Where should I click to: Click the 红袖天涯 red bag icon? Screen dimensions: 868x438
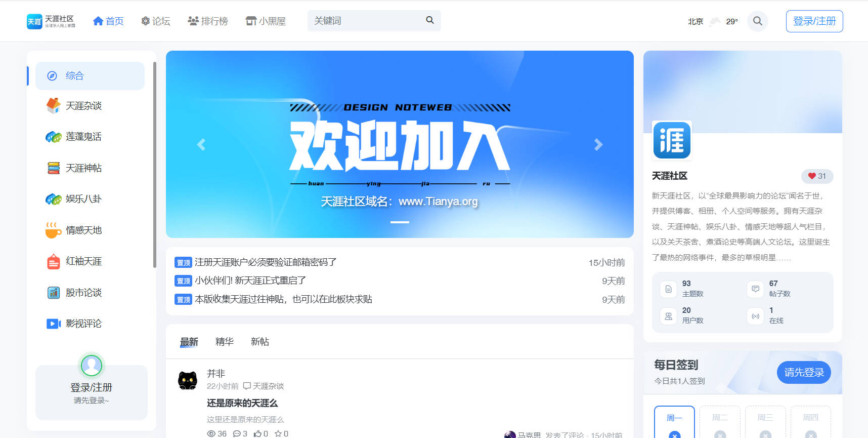(54, 261)
